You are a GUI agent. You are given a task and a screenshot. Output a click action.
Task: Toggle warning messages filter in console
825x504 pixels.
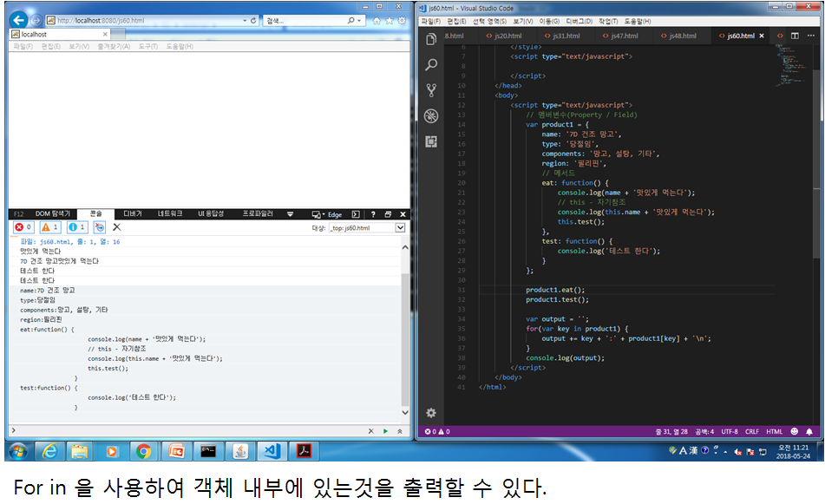[x=50, y=226]
